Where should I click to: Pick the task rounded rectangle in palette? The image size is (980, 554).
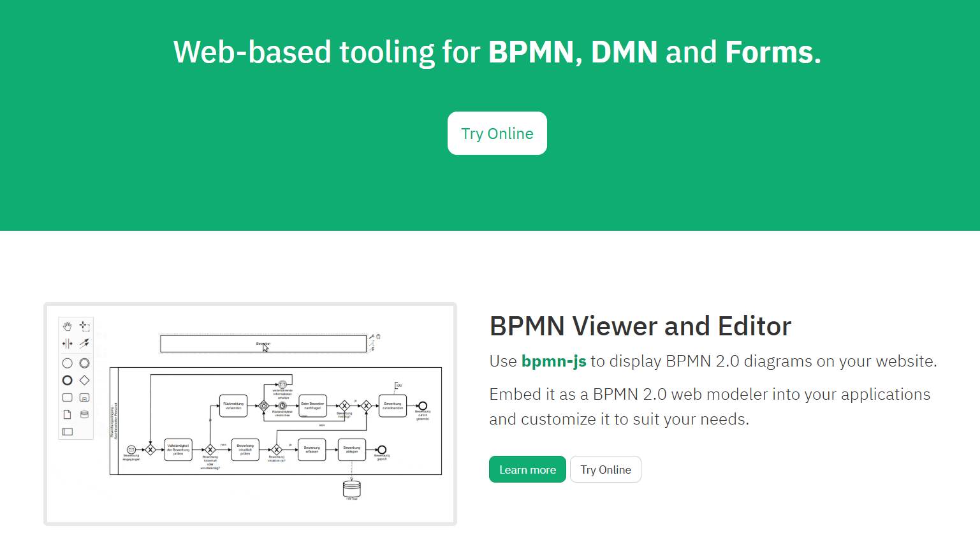[x=67, y=397]
